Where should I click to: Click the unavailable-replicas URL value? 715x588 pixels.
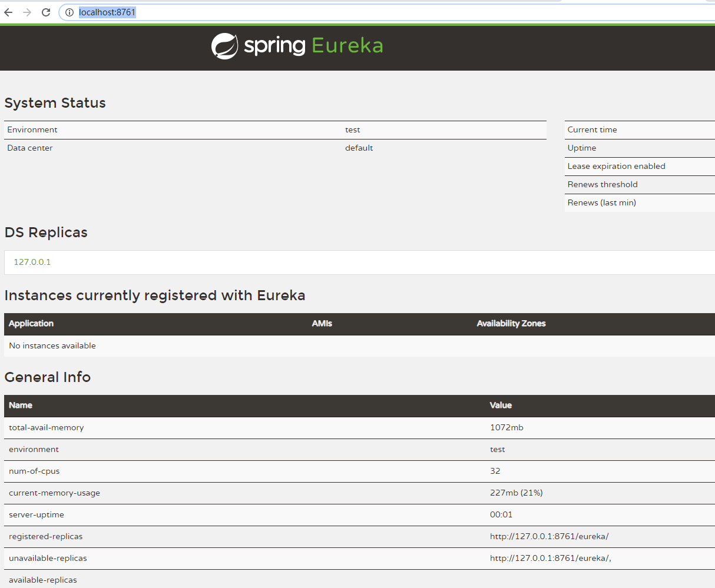pos(551,559)
